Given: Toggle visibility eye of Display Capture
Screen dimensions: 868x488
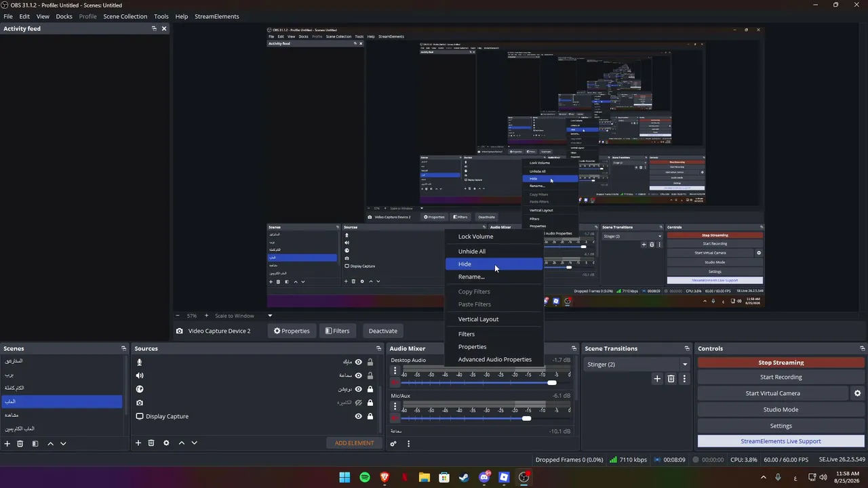Looking at the screenshot, I should [359, 416].
